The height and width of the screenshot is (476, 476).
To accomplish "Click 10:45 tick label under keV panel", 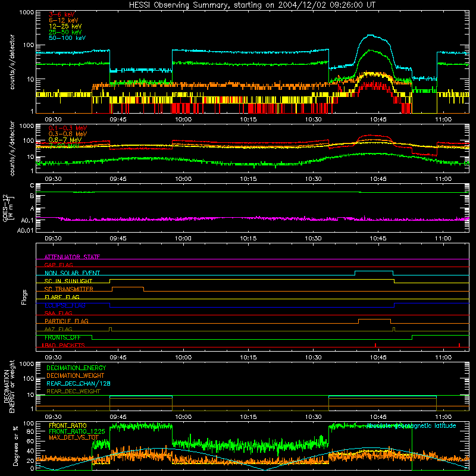I will click(378, 120).
